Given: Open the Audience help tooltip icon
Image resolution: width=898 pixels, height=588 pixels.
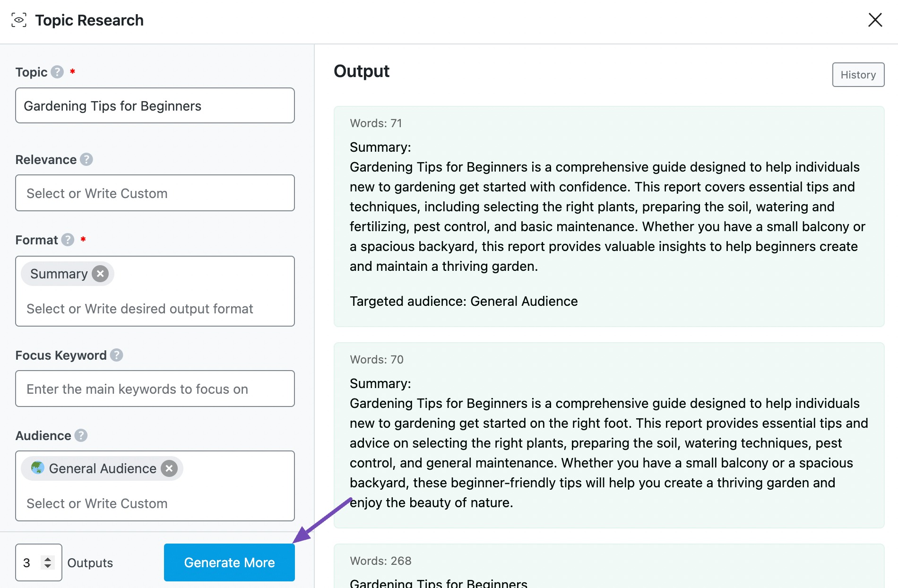Looking at the screenshot, I should [81, 435].
